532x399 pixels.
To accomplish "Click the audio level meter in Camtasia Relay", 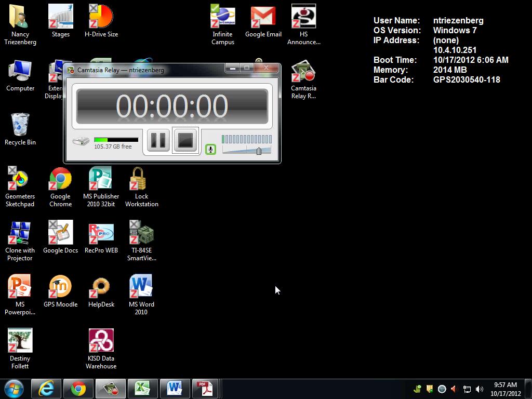I will [x=247, y=139].
